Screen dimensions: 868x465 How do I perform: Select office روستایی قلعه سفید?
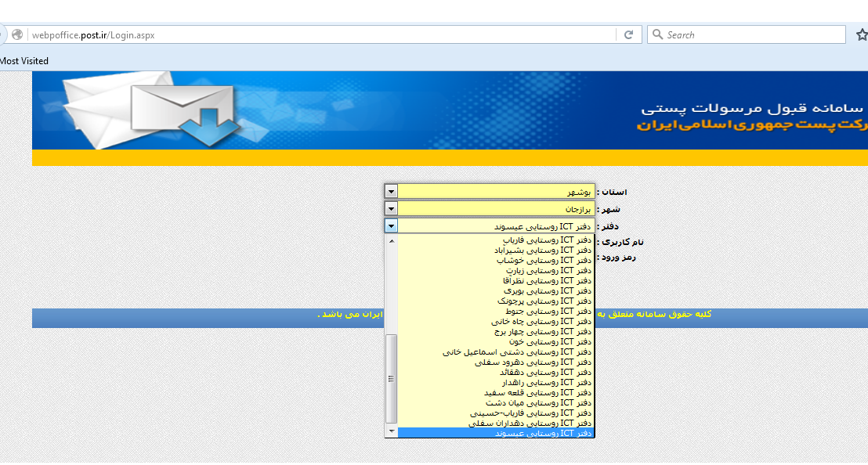tap(495, 392)
